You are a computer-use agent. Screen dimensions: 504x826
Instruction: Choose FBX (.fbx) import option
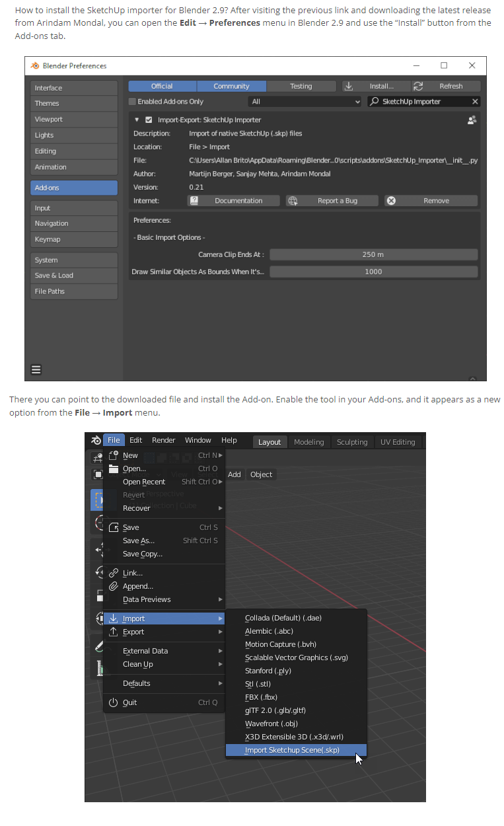coord(296,697)
